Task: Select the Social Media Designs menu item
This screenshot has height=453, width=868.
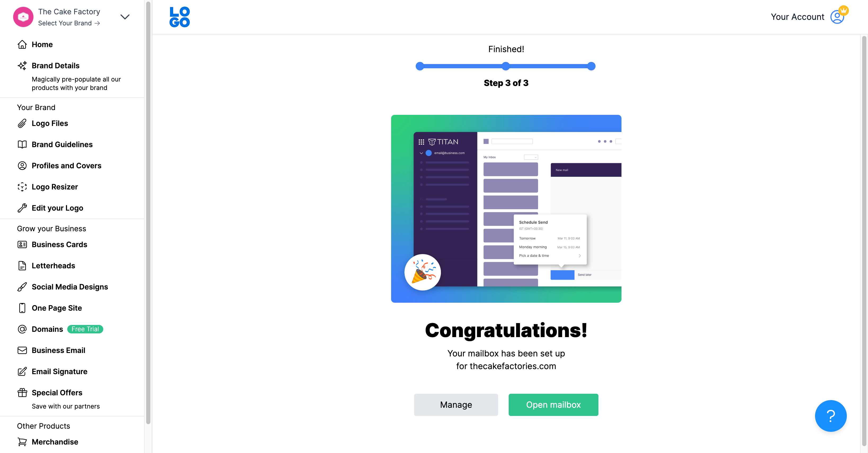Action: coord(70,287)
